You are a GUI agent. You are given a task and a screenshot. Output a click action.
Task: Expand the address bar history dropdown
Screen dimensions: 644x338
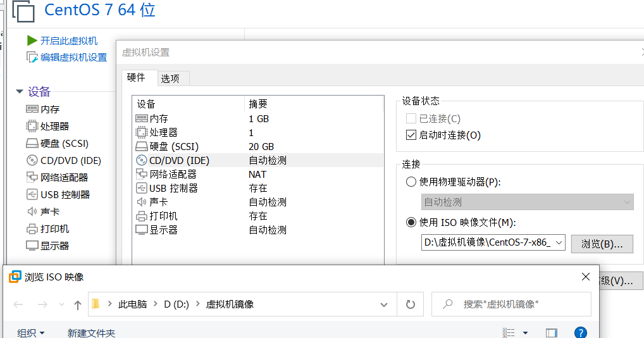(x=383, y=304)
